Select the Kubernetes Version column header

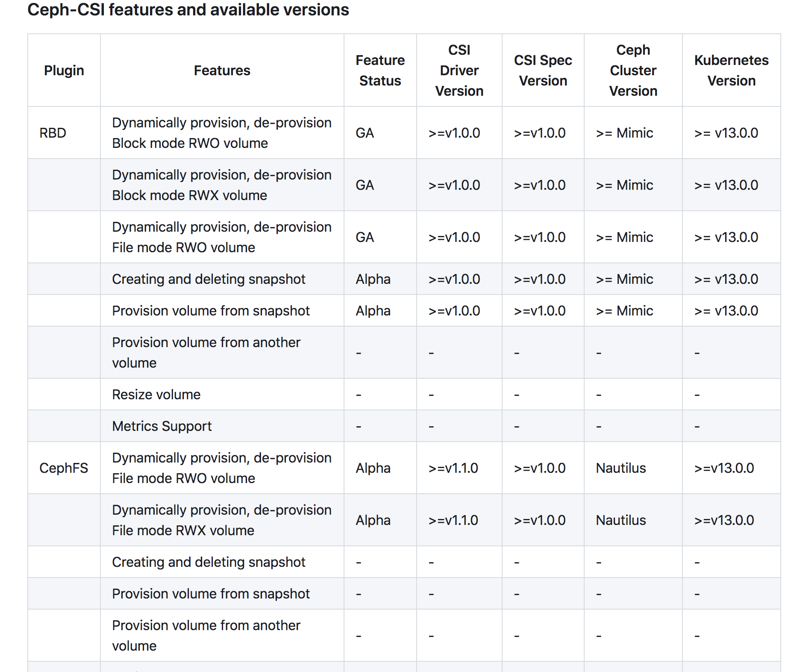(731, 71)
